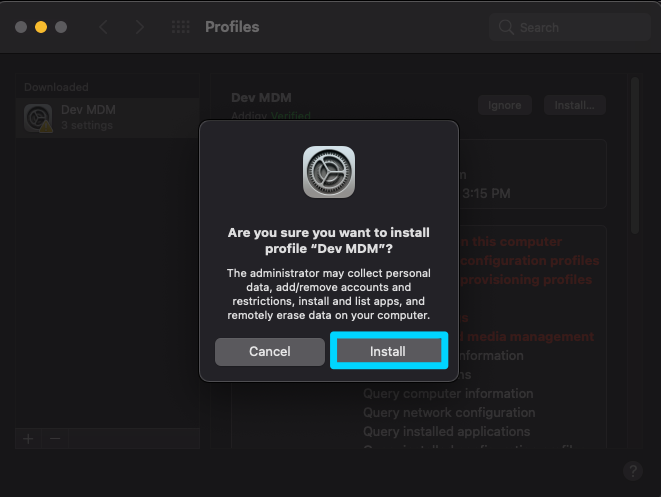Click the Install... button behind dialog

tap(575, 105)
